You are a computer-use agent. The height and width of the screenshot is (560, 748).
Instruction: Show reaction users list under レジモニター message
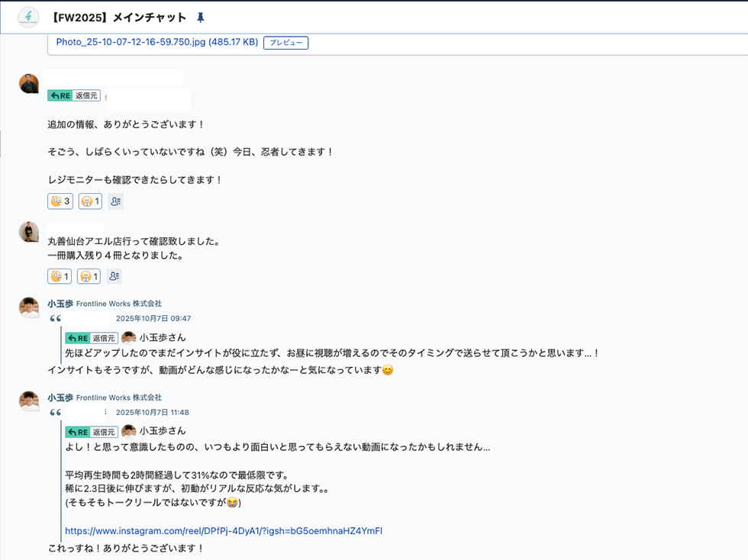coord(115,201)
